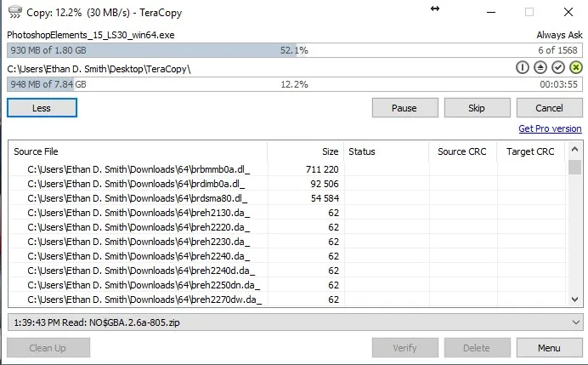Pause the copy operation
Viewport: 588px width, 365px height.
pos(405,108)
